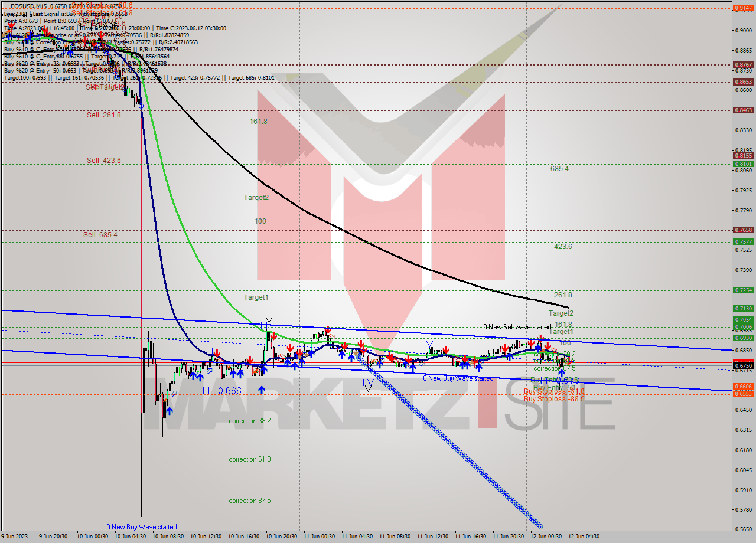Image resolution: width=756 pixels, height=543 pixels.
Task: Click the green 261.8 Fibonacci label
Action: pyautogui.click(x=563, y=295)
